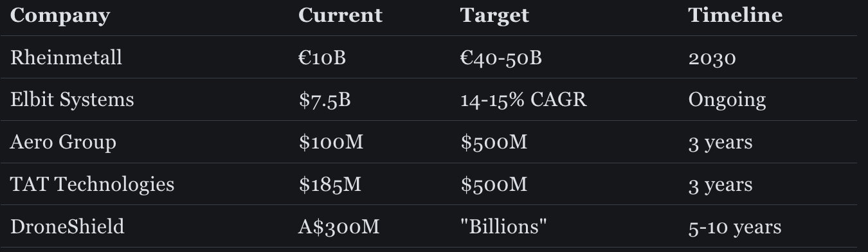868x252 pixels.
Task: Select the Elbit Systems company cell
Action: click(72, 100)
